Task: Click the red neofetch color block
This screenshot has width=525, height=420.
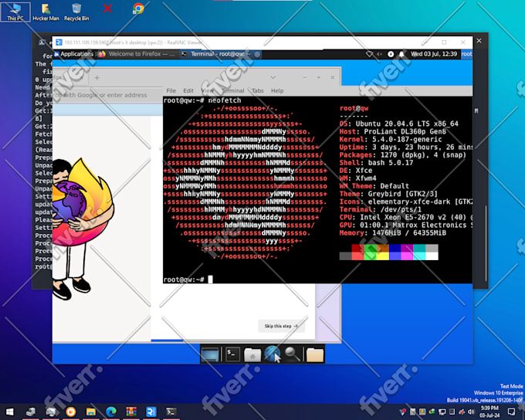Action: 358,252
